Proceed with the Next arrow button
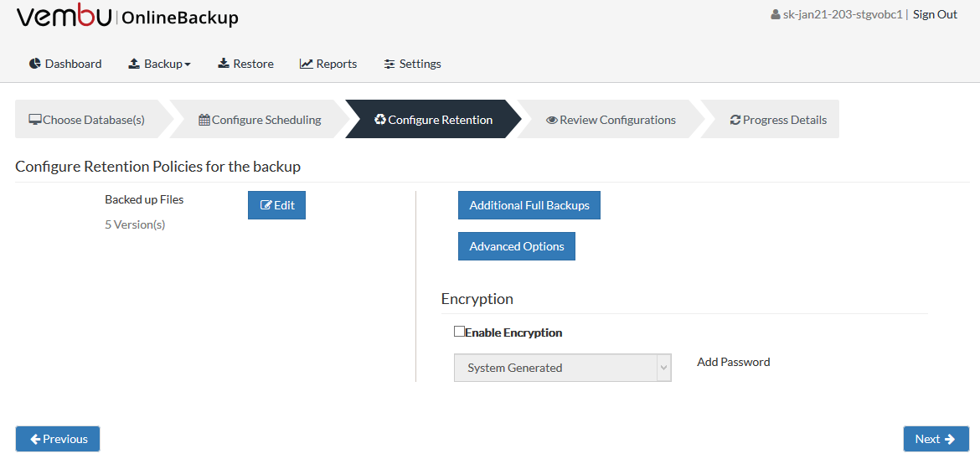Viewport: 980px width, 464px height. click(x=936, y=439)
